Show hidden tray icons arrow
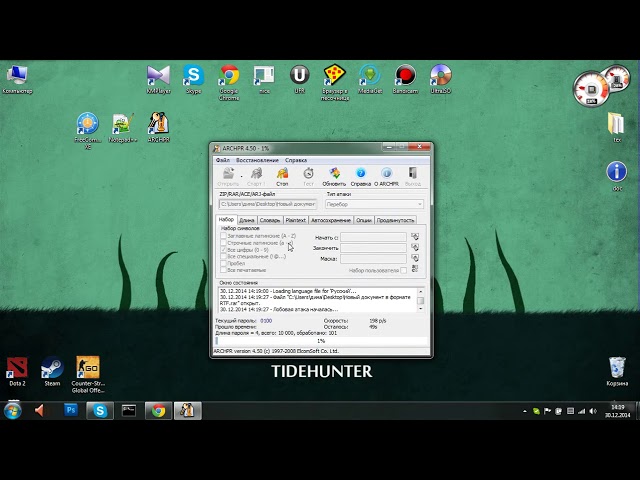This screenshot has width=640, height=480. 524,411
